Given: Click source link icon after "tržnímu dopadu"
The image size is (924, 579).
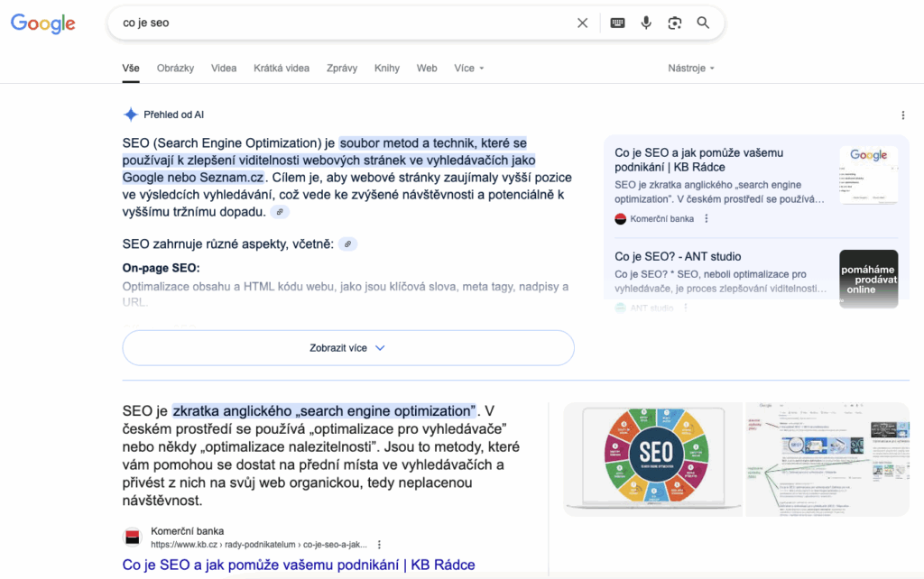Looking at the screenshot, I should coord(280,212).
